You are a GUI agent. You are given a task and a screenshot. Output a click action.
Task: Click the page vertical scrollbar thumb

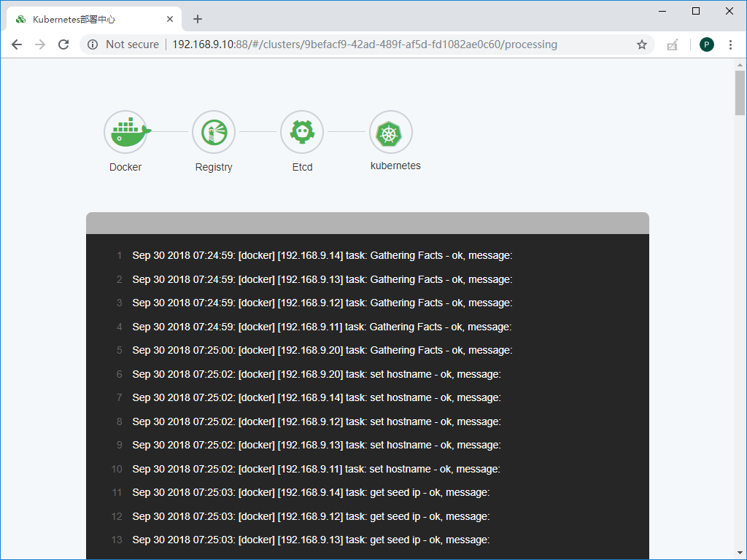click(740, 93)
